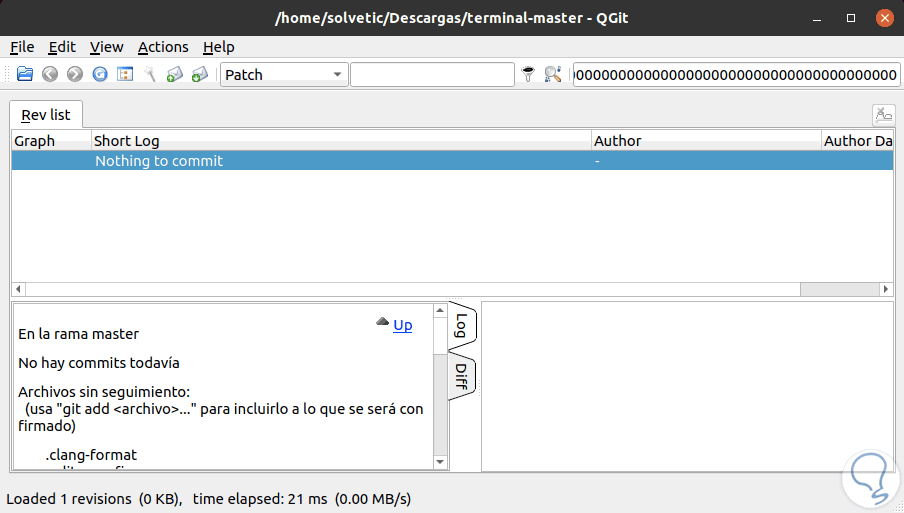Follow the Up link

coord(402,325)
